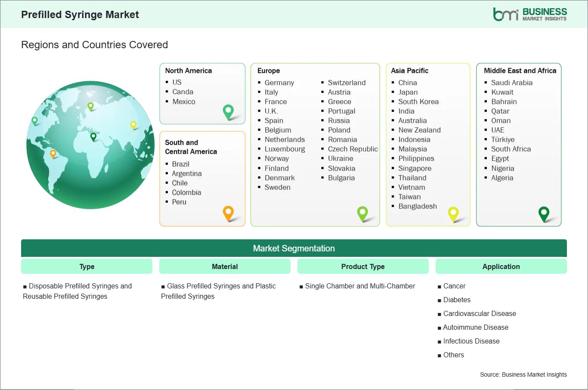Click the yellow pin over Asia on globe
Image resolution: width=588 pixels, height=390 pixels.
(133, 125)
